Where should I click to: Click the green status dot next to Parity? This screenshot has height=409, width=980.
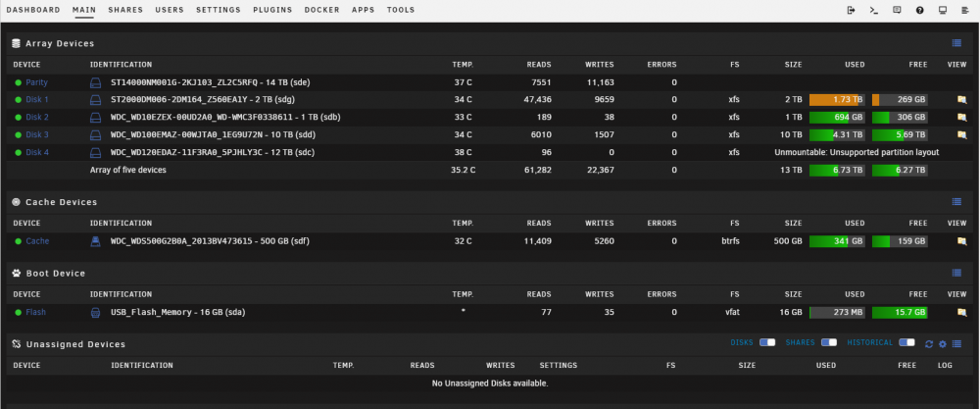tap(18, 82)
